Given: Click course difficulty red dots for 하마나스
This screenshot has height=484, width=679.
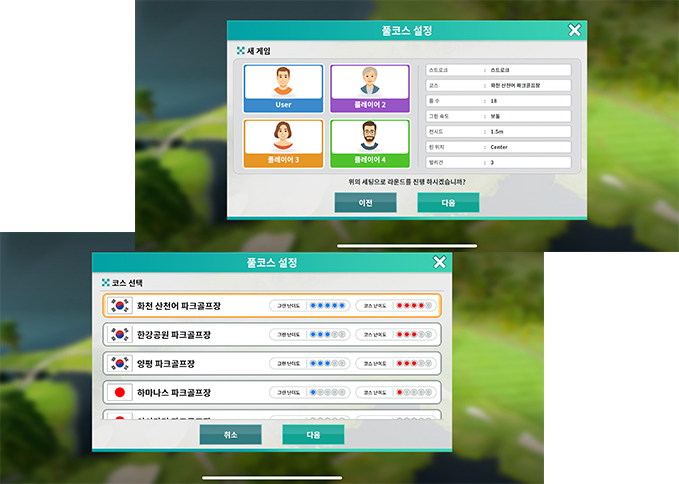Looking at the screenshot, I should [413, 392].
